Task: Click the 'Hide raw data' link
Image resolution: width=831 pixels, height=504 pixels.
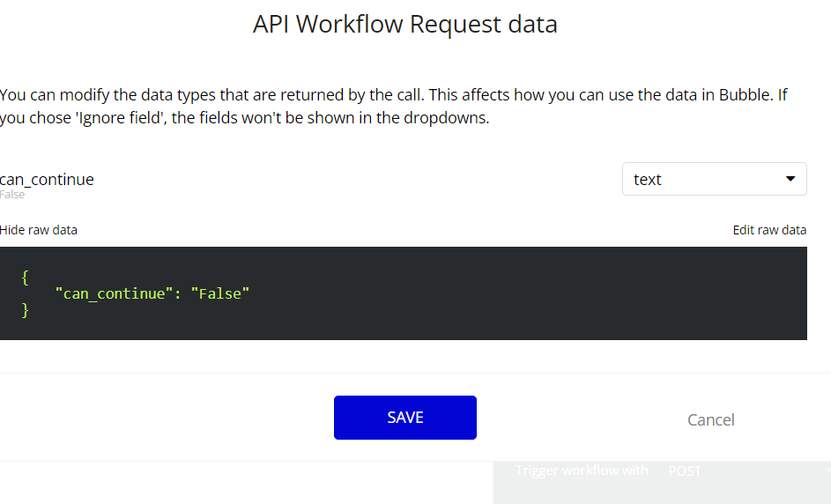Action: pyautogui.click(x=39, y=230)
